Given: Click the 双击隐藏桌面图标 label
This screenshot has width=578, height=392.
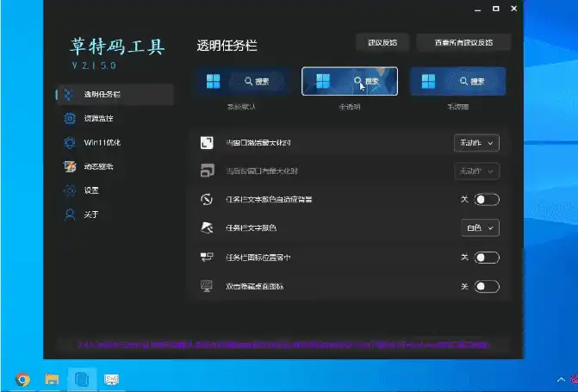Looking at the screenshot, I should click(254, 287).
